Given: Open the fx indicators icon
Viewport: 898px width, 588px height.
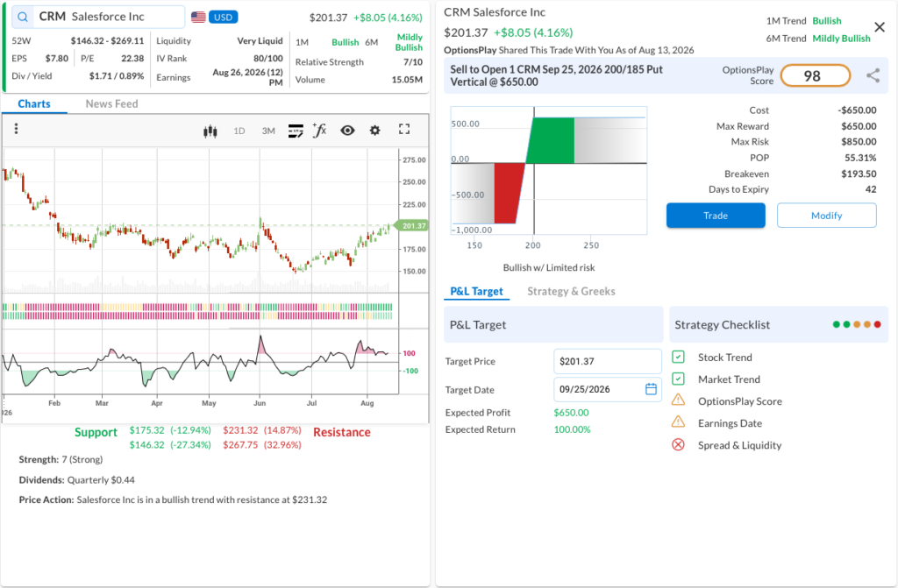Looking at the screenshot, I should point(319,130).
